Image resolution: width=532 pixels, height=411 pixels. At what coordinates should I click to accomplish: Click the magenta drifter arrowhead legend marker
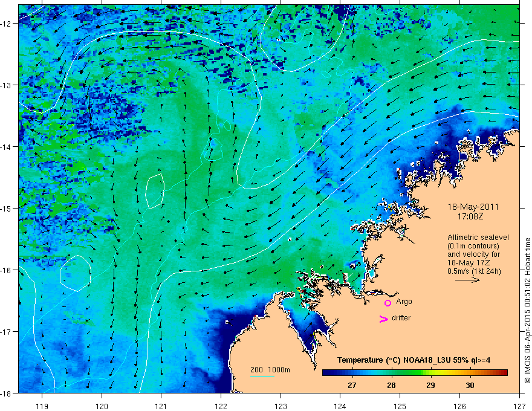(383, 319)
